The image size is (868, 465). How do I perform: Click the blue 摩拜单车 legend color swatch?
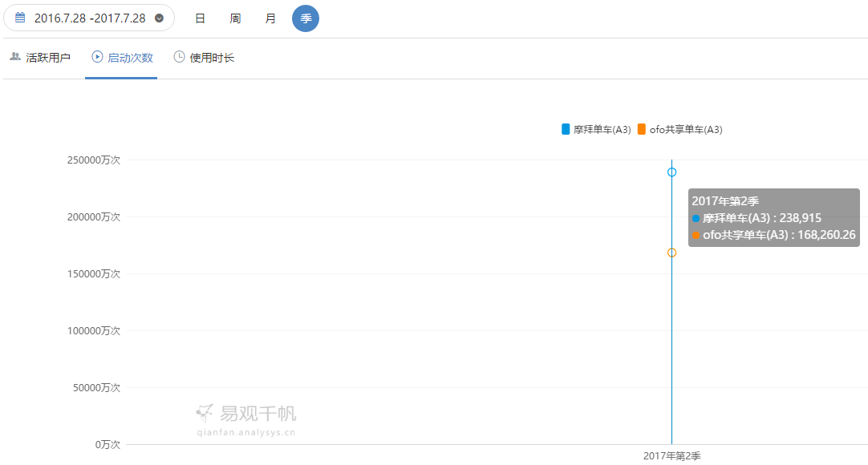click(x=566, y=130)
